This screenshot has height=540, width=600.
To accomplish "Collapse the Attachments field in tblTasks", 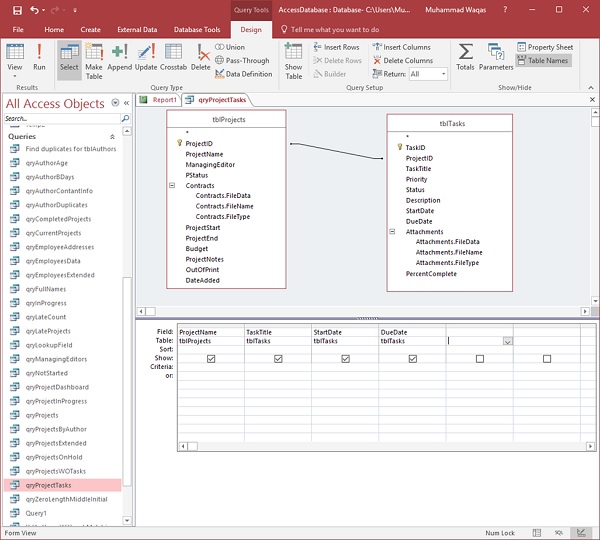I will (393, 231).
